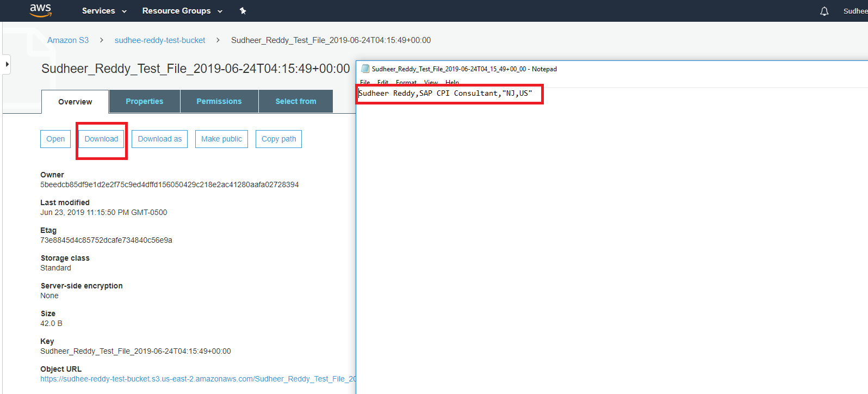The width and height of the screenshot is (868, 394).
Task: Click the Open button
Action: 55,139
